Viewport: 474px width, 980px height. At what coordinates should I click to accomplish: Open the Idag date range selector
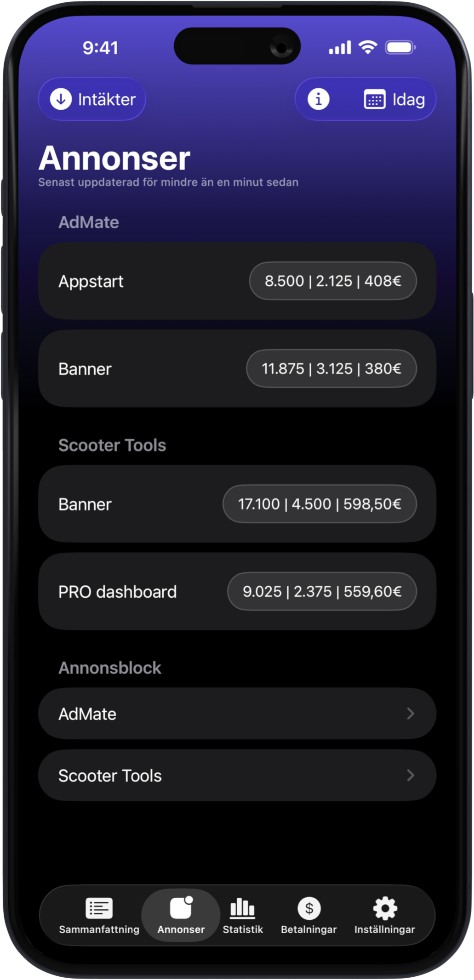(408, 99)
